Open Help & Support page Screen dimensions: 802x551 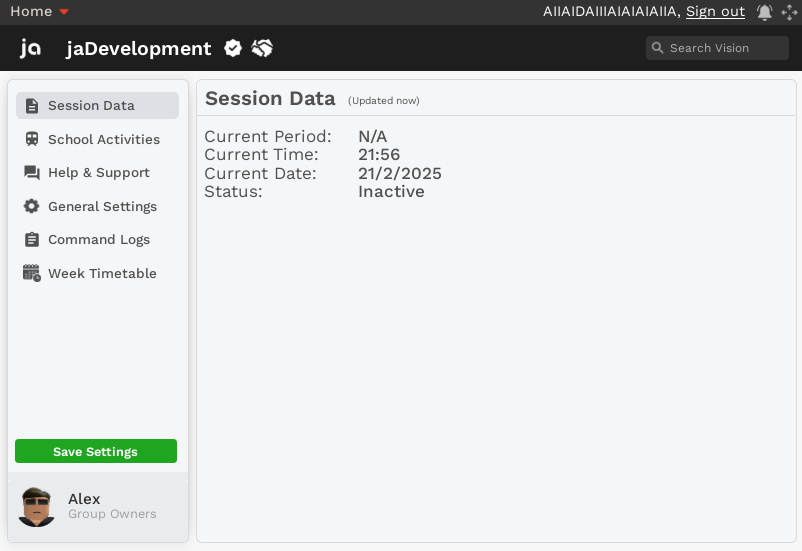pos(97,173)
